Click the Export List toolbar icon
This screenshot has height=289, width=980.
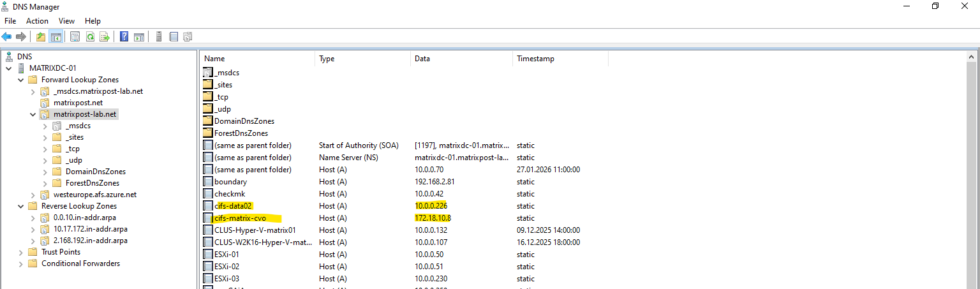pyautogui.click(x=105, y=37)
